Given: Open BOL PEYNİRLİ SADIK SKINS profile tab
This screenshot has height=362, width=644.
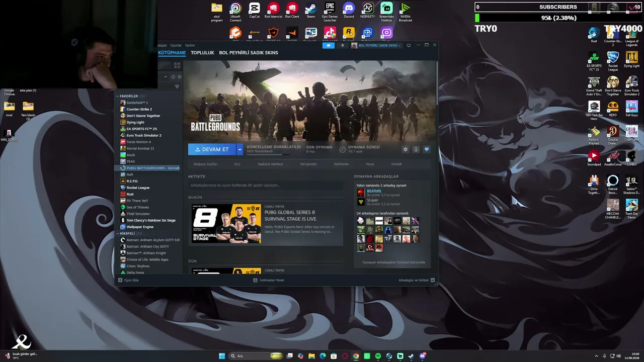Looking at the screenshot, I should click(x=249, y=52).
